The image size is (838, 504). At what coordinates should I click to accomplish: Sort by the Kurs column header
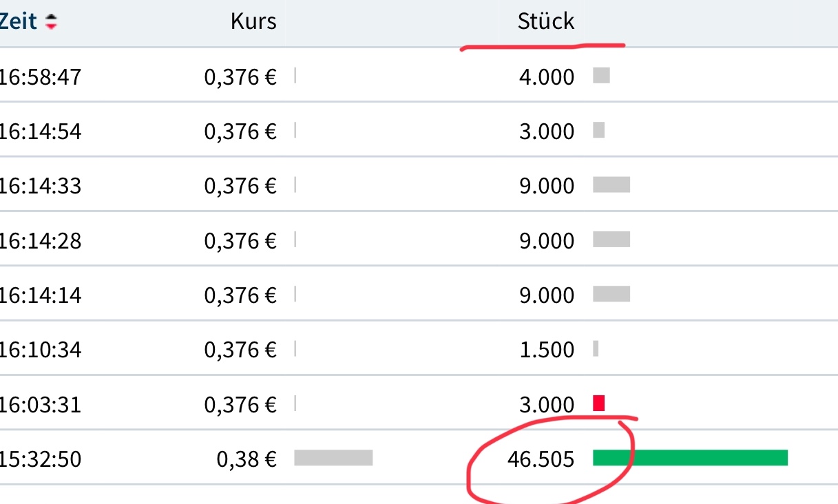[x=253, y=21]
